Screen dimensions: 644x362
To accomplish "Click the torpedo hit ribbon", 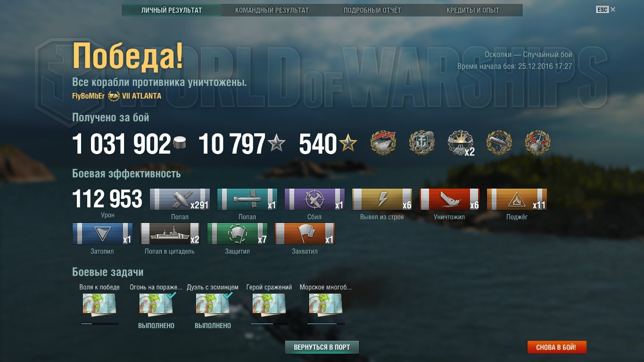I will 247,199.
